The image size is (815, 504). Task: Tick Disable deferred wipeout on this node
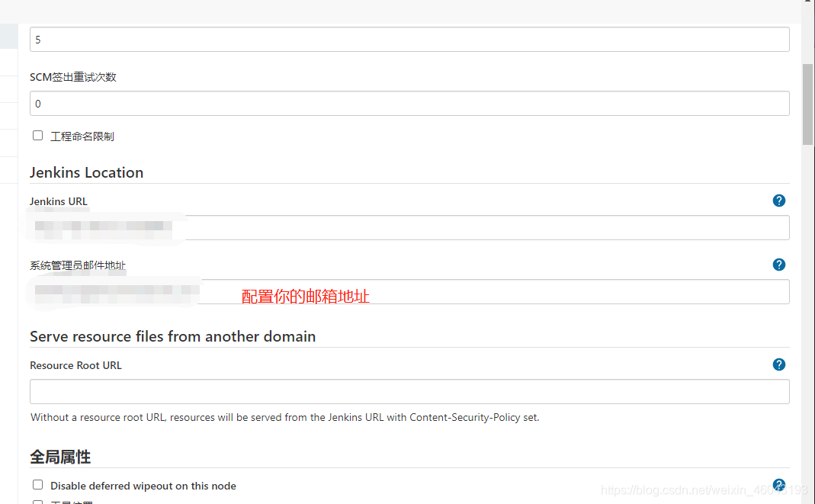click(x=37, y=485)
